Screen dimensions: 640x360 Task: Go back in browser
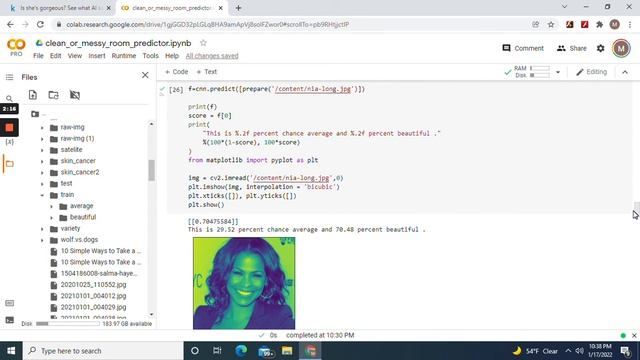pyautogui.click(x=10, y=24)
